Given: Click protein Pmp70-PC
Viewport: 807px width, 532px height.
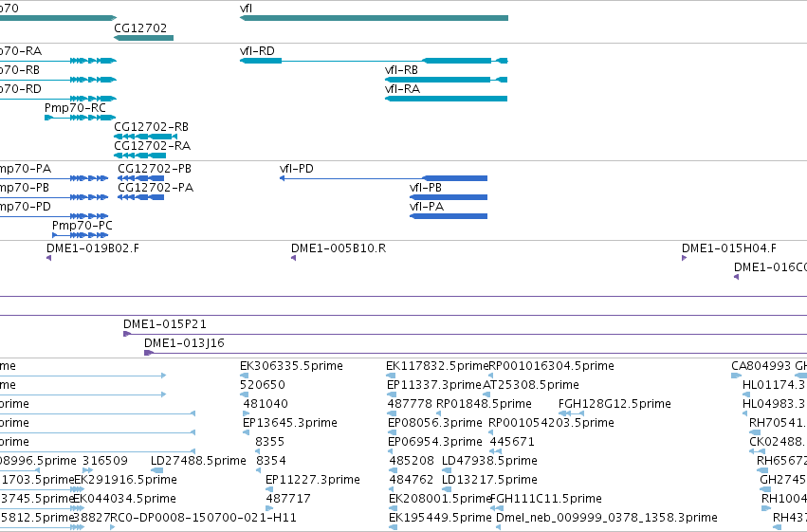Looking at the screenshot, I should click(83, 226).
